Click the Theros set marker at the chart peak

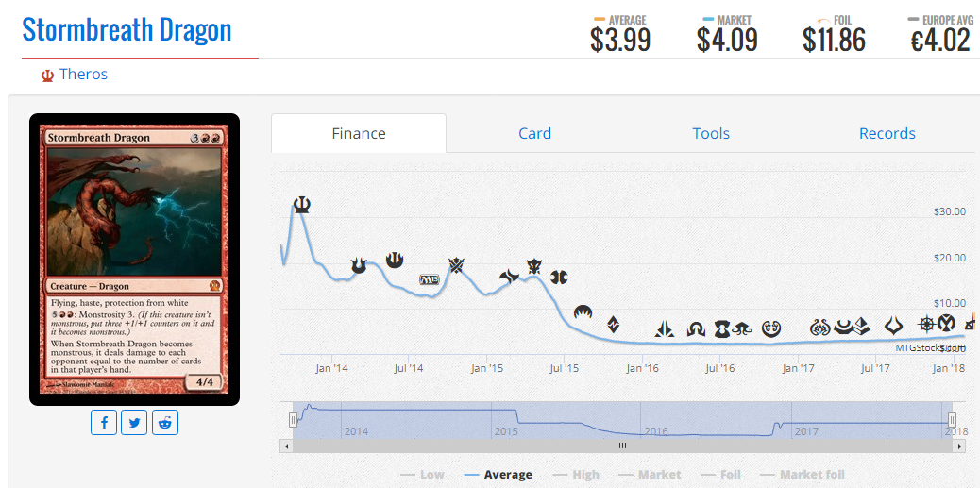[x=301, y=204]
